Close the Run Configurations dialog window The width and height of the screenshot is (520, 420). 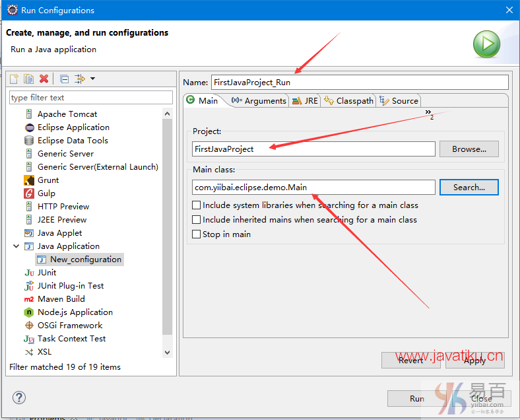509,10
